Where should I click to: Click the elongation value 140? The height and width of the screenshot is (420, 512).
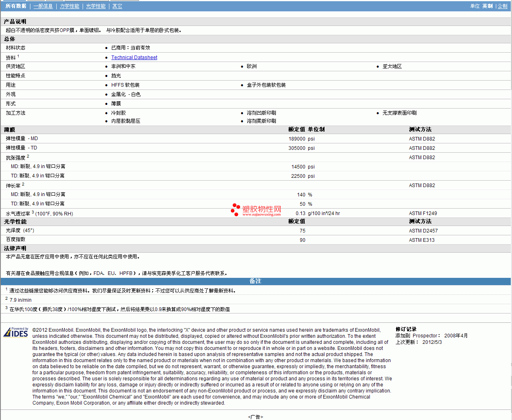pos(301,195)
